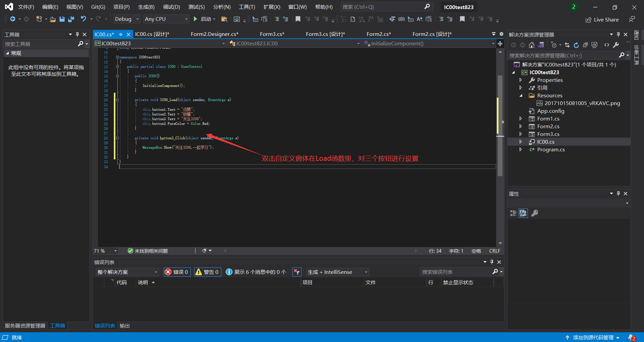
Task: Toggle auto-hide pin on the Error List panel
Action: click(492, 262)
